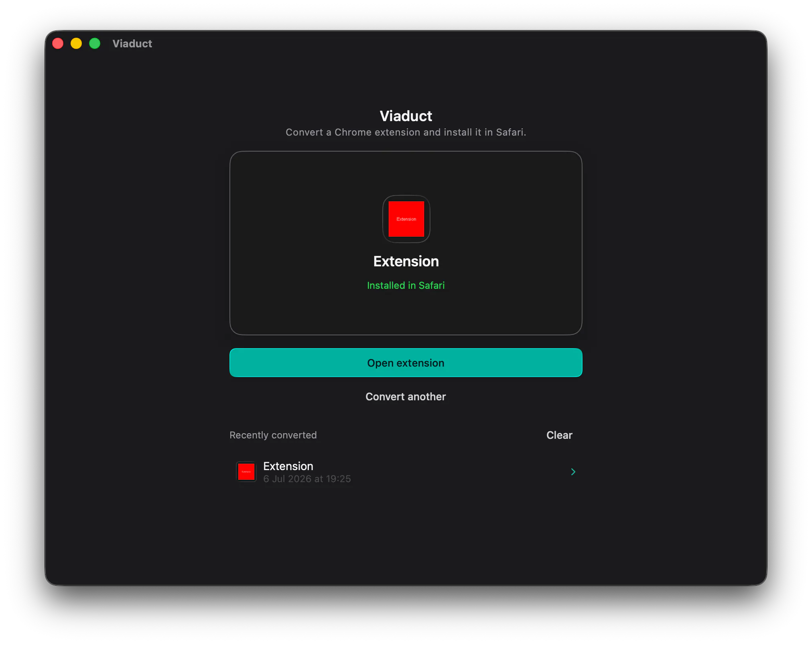Select the small Extension icon in recent list

(246, 472)
